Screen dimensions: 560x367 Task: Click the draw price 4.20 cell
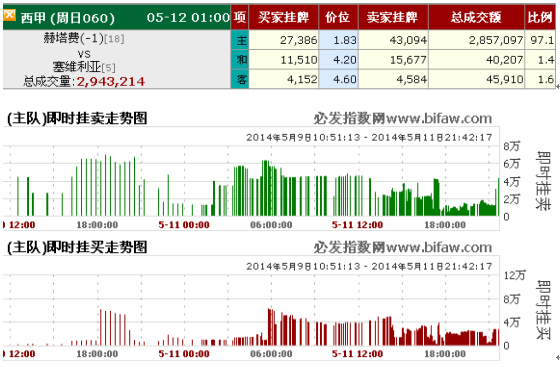click(338, 59)
